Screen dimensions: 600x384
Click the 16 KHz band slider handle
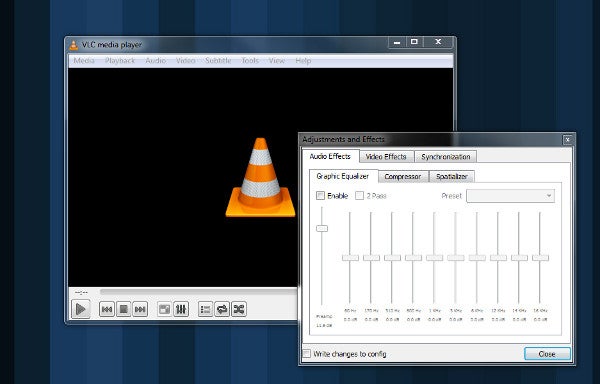click(x=540, y=258)
